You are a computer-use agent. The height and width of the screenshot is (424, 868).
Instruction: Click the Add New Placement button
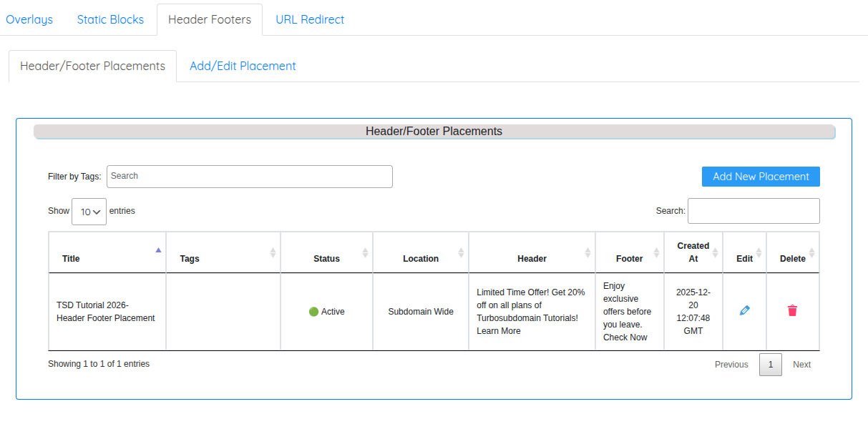[x=760, y=176]
